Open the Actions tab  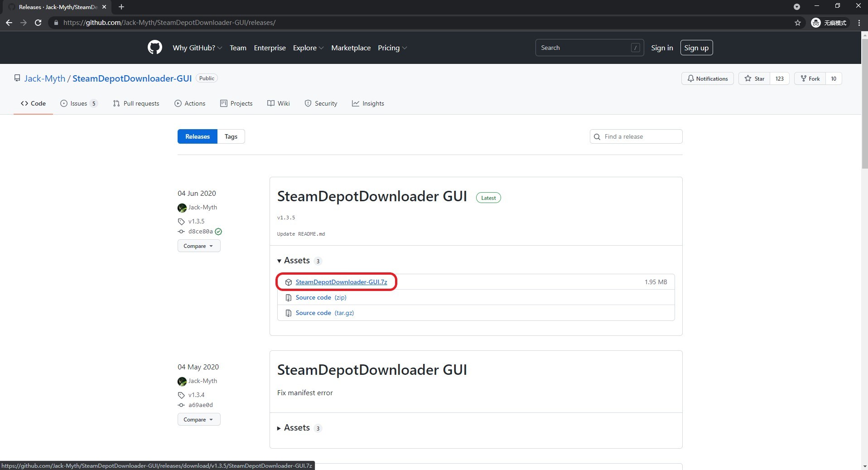(x=190, y=103)
